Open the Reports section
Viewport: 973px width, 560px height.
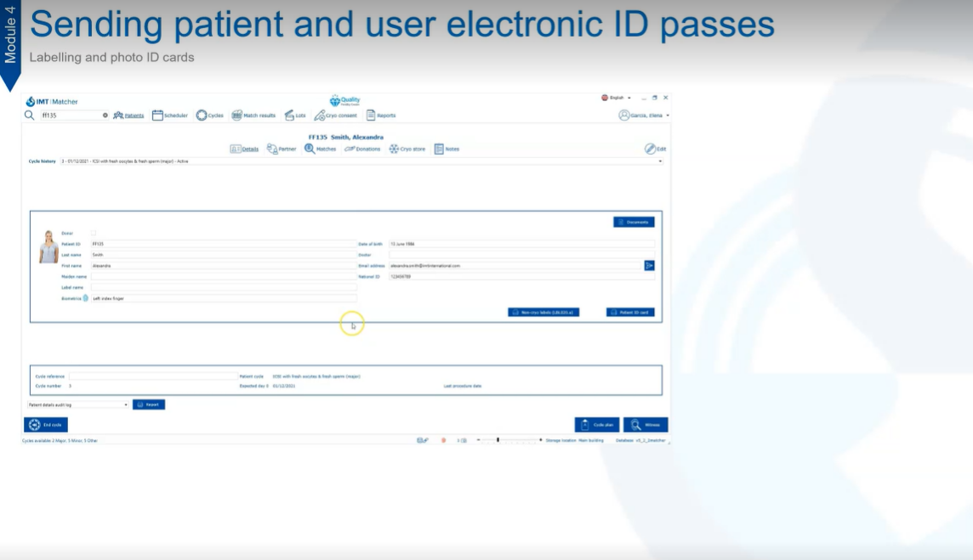point(371,116)
